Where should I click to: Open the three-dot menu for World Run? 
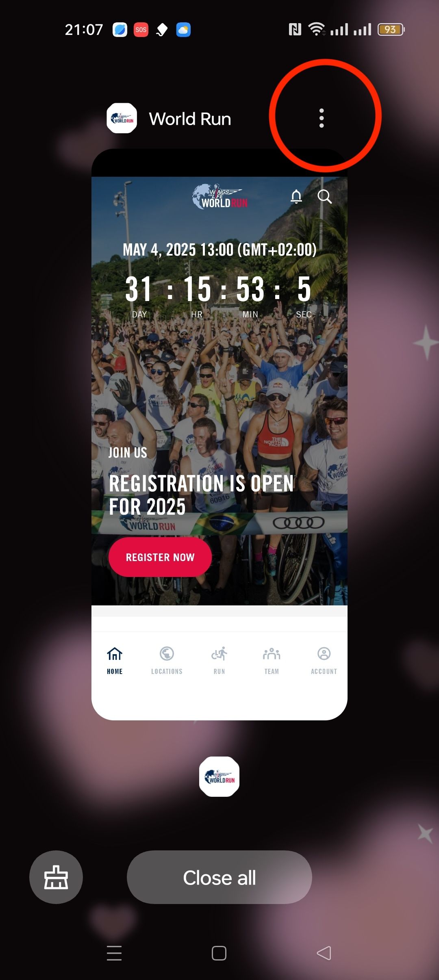(x=322, y=118)
